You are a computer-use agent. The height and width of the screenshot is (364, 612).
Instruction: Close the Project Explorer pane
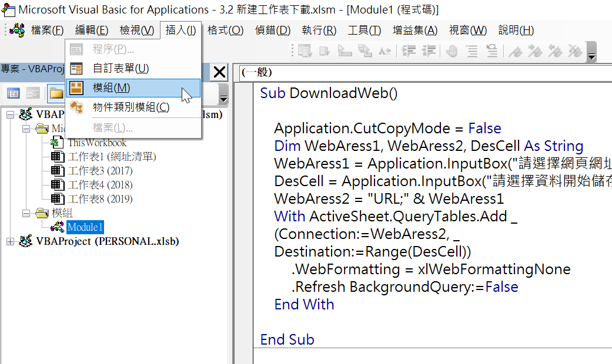tap(219, 72)
